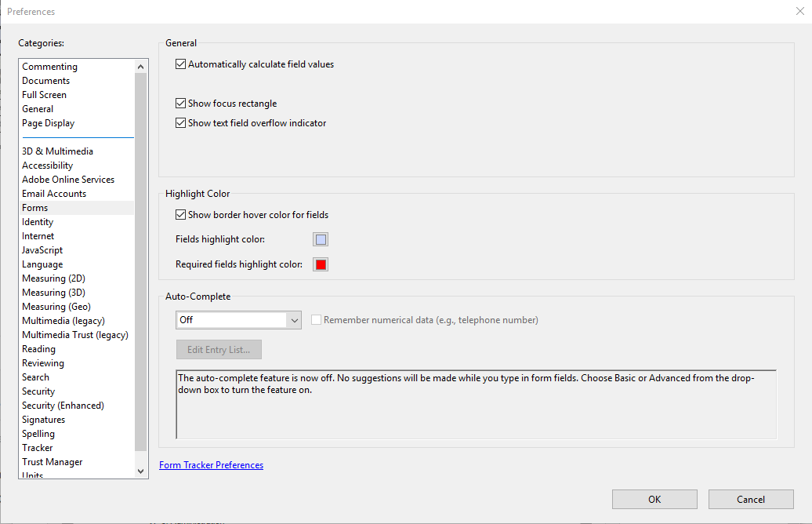
Task: Open the Trust Manager category
Action: click(x=52, y=461)
